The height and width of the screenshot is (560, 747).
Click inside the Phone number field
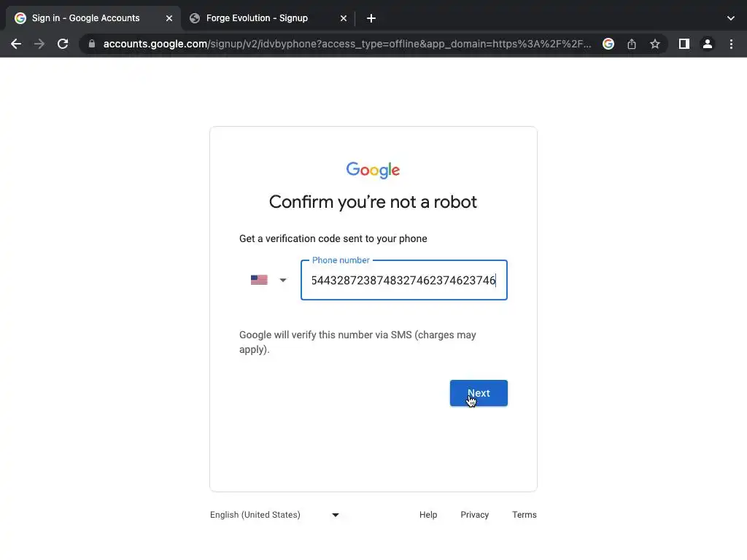tap(404, 280)
